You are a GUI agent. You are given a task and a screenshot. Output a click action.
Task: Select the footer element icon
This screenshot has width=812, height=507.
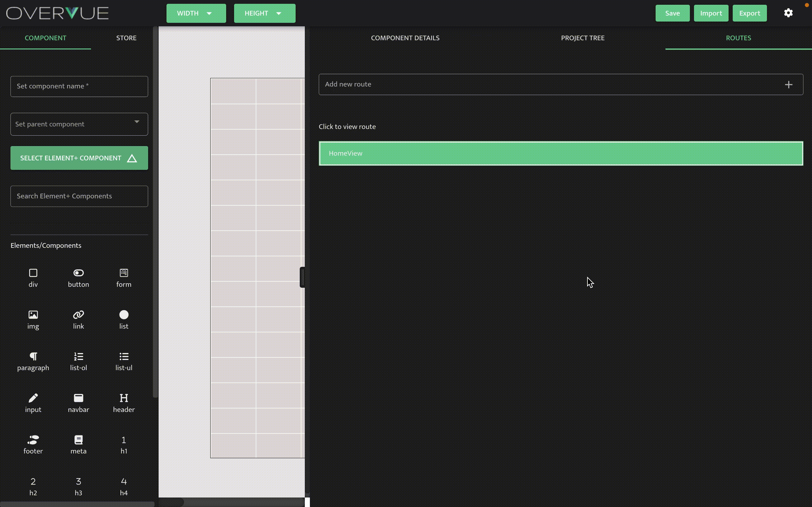(x=33, y=444)
